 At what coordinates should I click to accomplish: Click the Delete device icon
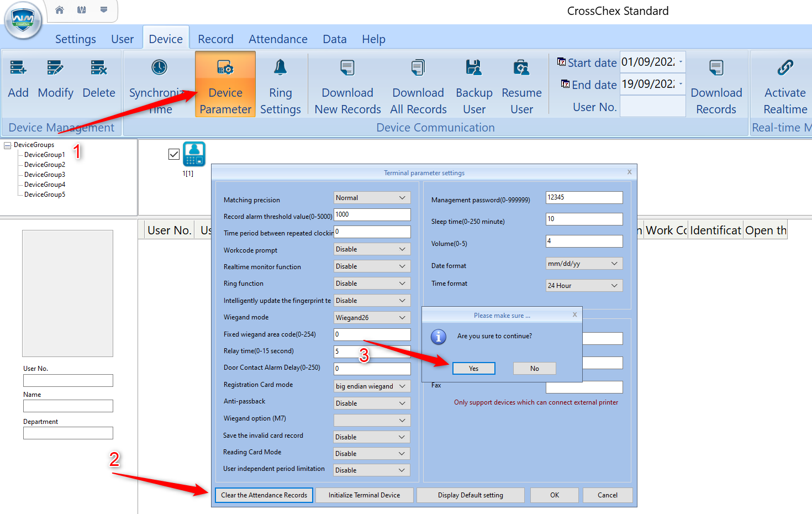pos(99,68)
